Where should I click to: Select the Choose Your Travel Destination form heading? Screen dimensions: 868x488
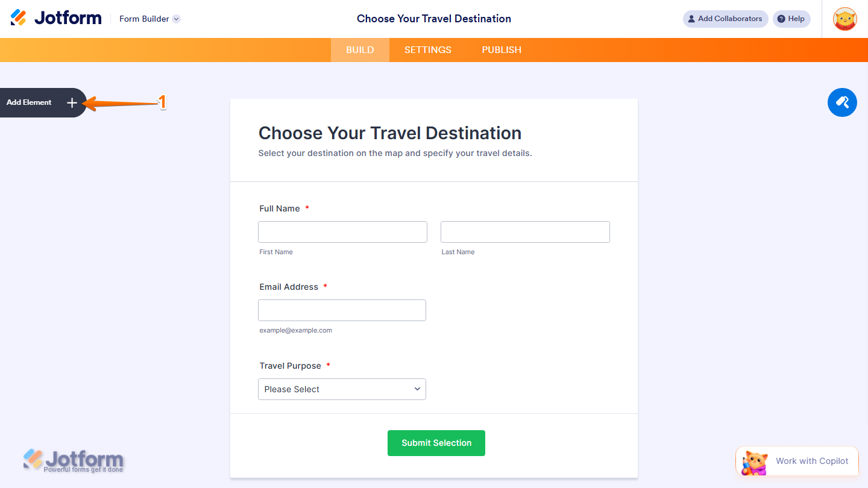(x=390, y=133)
